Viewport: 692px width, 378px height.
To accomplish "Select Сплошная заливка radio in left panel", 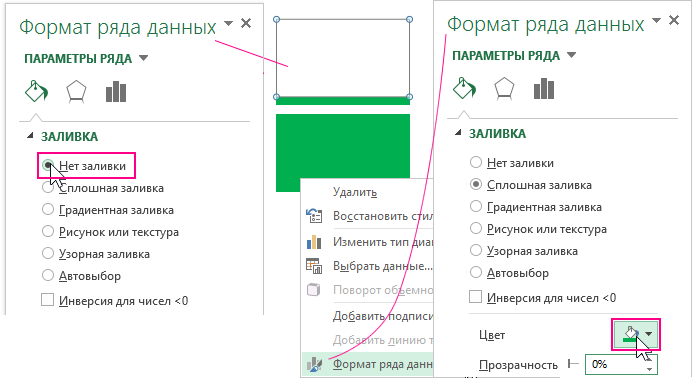I will (x=48, y=187).
